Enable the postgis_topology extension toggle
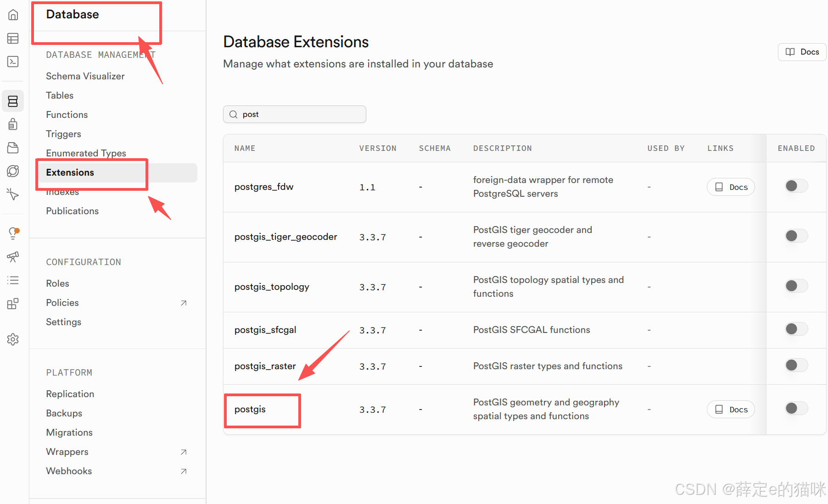828x504 pixels. point(796,286)
